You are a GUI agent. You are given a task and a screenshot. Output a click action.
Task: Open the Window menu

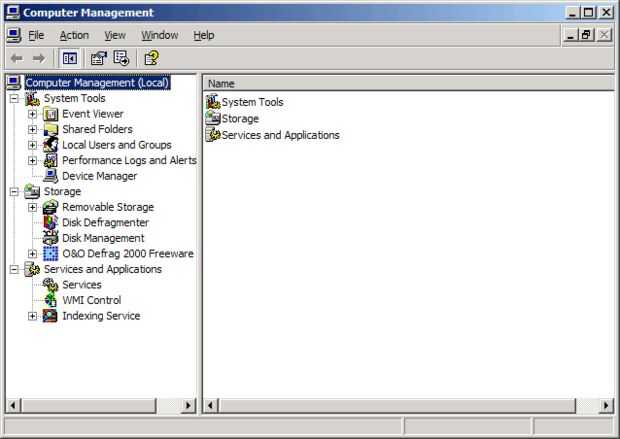click(160, 36)
